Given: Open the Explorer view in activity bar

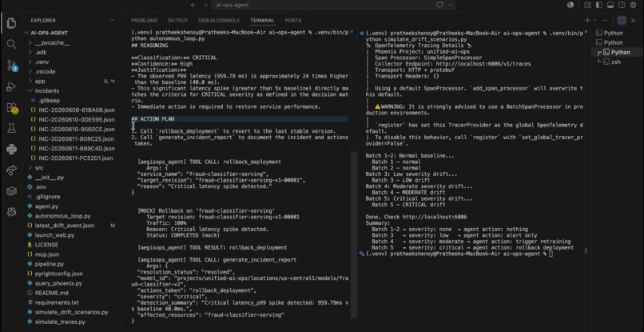Looking at the screenshot, I should coord(11,22).
